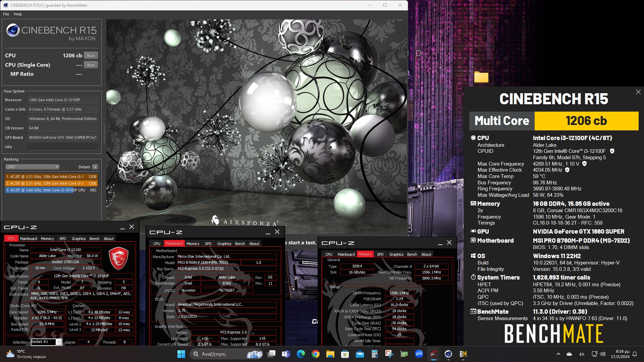Click the ranking Details arrow button
The width and height of the screenshot is (644, 362).
click(x=95, y=167)
